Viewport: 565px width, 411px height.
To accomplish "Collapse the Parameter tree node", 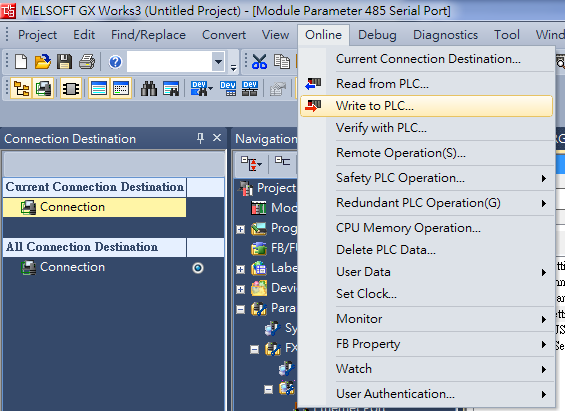I will pyautogui.click(x=240, y=309).
